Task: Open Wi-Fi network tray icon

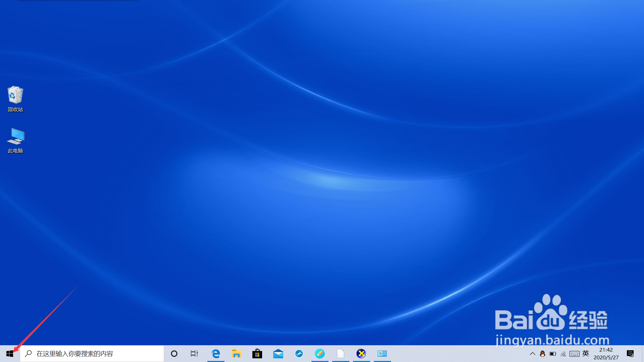Action: click(x=563, y=354)
